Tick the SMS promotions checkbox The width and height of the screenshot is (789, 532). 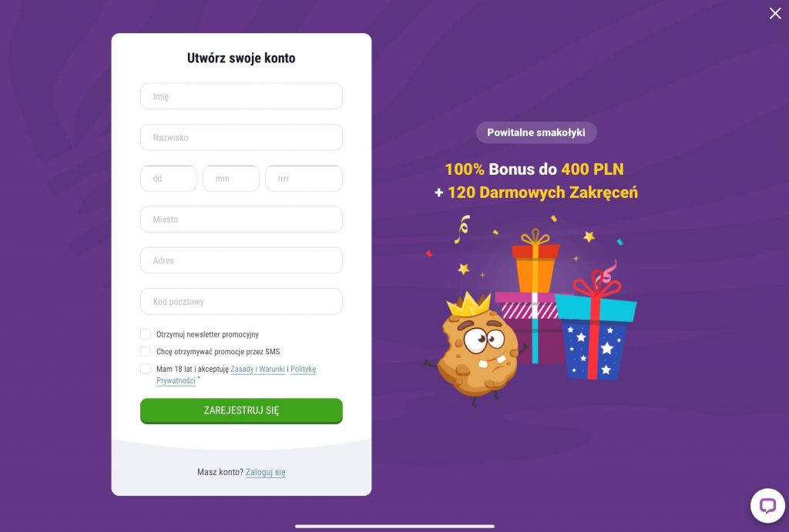coord(146,352)
